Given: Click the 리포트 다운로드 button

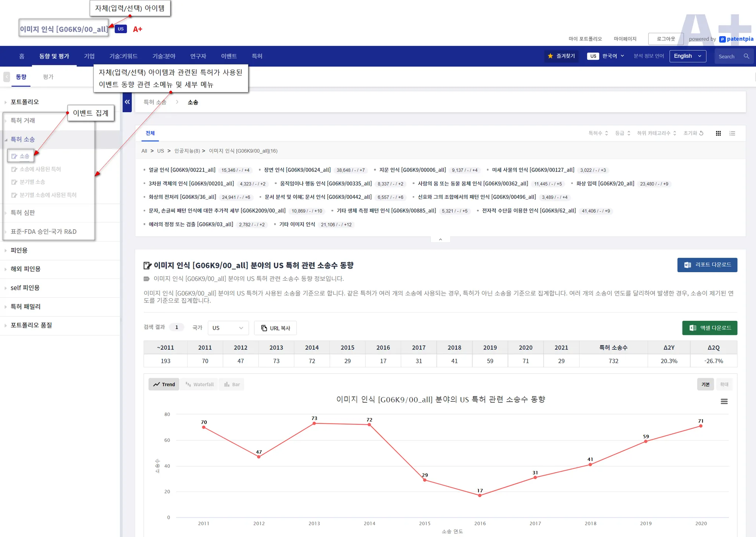Looking at the screenshot, I should coord(707,265).
